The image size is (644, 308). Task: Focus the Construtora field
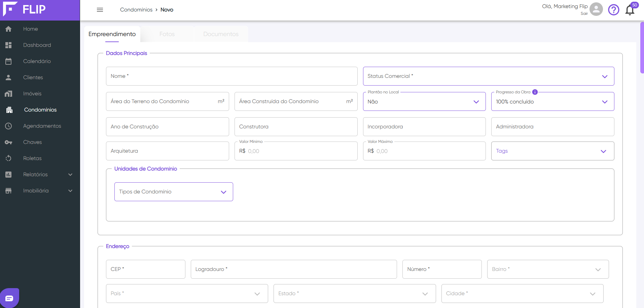click(x=296, y=127)
